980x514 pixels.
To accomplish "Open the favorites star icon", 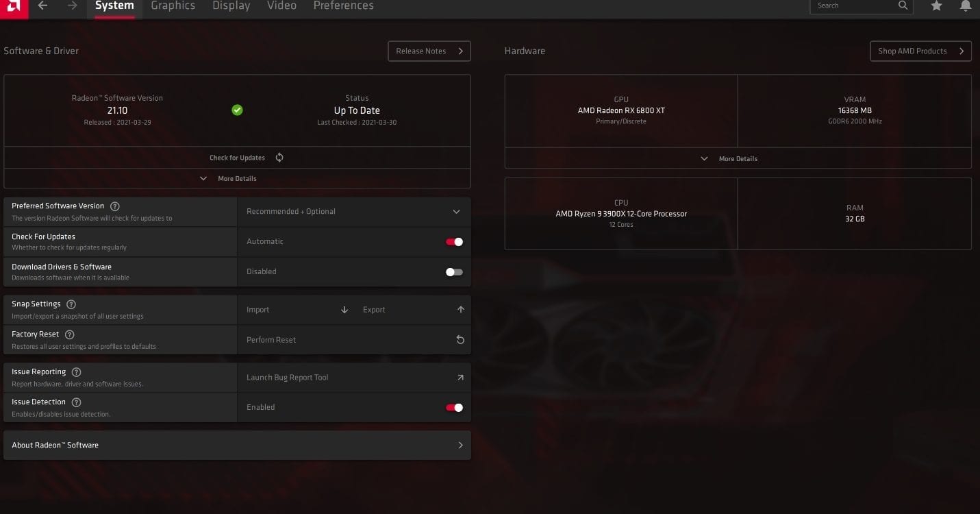I will pos(936,6).
